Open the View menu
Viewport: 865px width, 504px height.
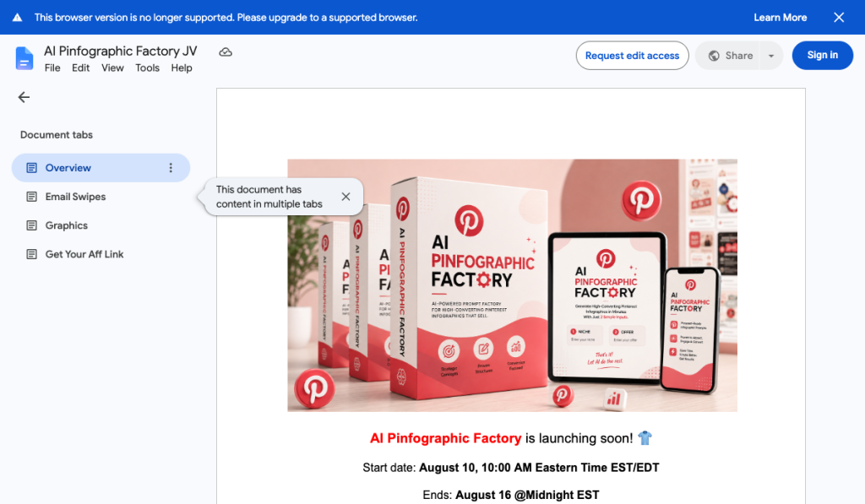(112, 68)
